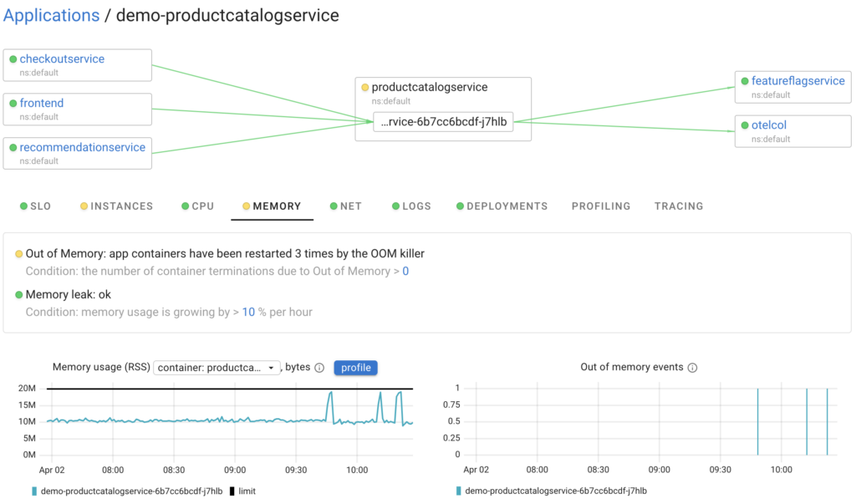Click the green status dot on the LOGS tab

point(394,206)
